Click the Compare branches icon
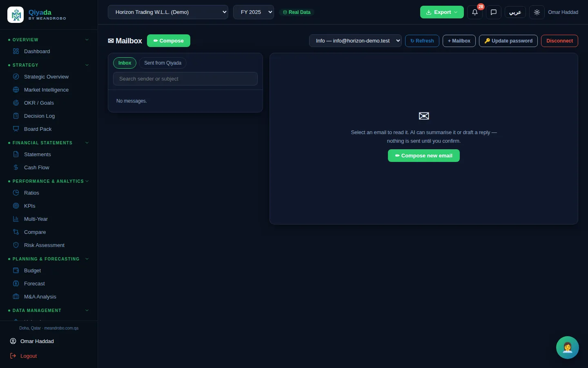Image resolution: width=588 pixels, height=368 pixels. 16,232
